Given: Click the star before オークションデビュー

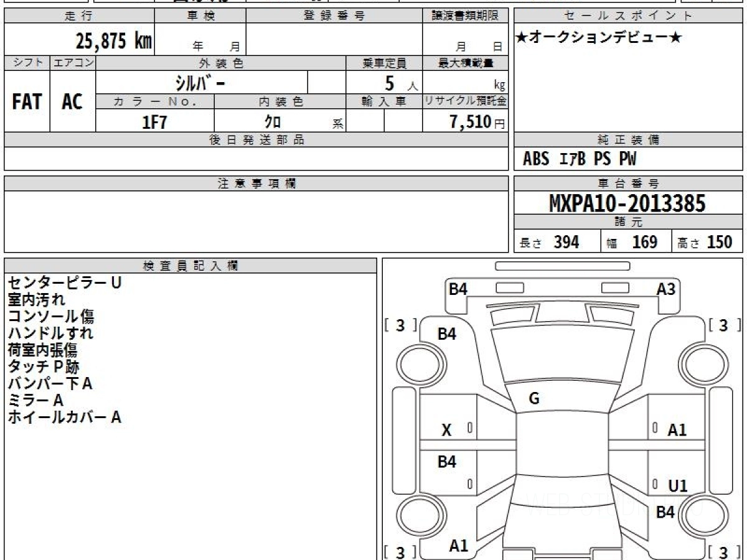Looking at the screenshot, I should point(522,38).
